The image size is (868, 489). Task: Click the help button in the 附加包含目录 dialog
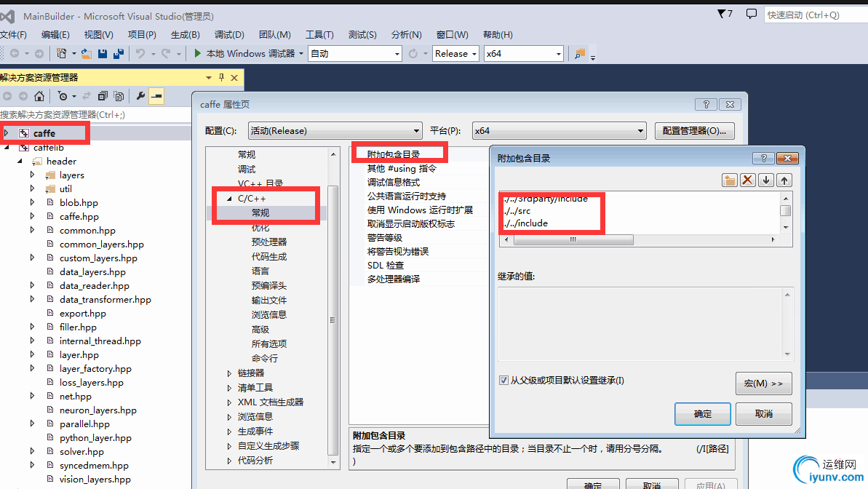tap(763, 159)
